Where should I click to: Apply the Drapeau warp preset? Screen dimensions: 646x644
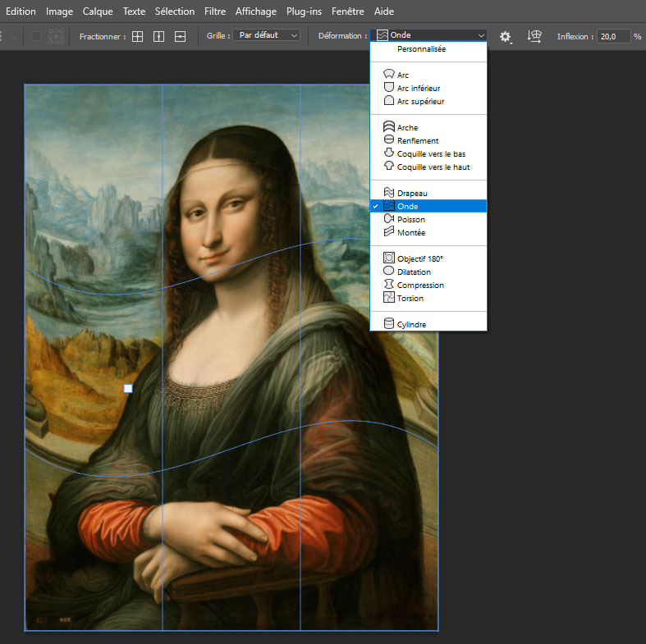click(428, 193)
